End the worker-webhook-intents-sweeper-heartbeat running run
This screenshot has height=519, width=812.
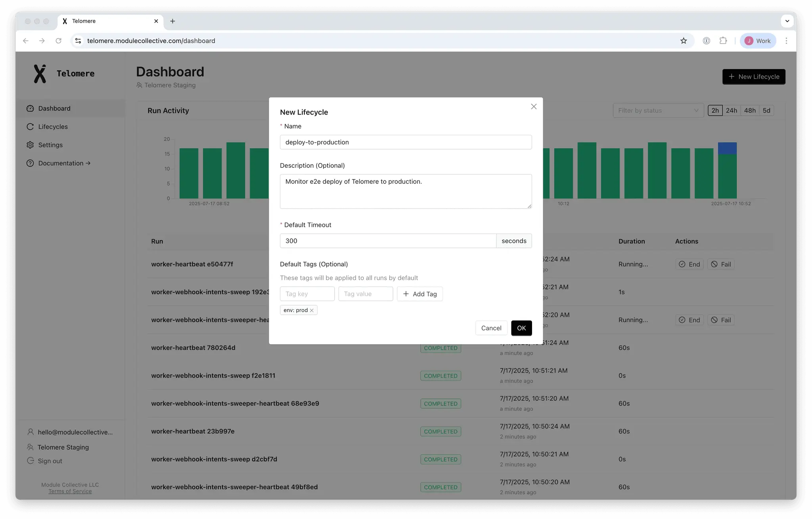pos(689,320)
